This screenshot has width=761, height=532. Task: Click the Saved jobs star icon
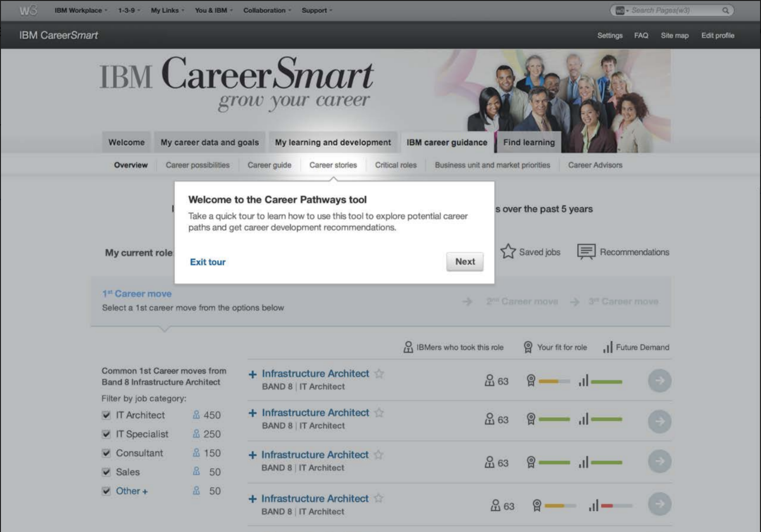[508, 252]
